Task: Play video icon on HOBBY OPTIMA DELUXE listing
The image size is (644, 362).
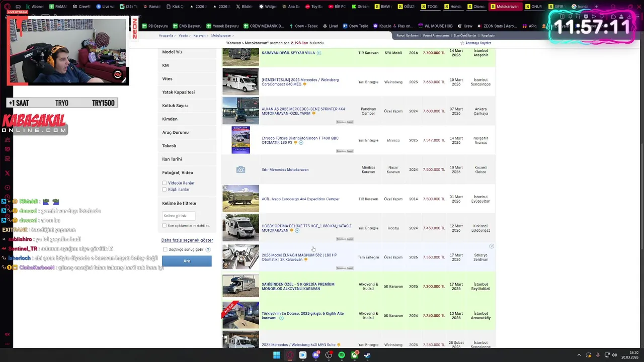Action: [x=297, y=230]
